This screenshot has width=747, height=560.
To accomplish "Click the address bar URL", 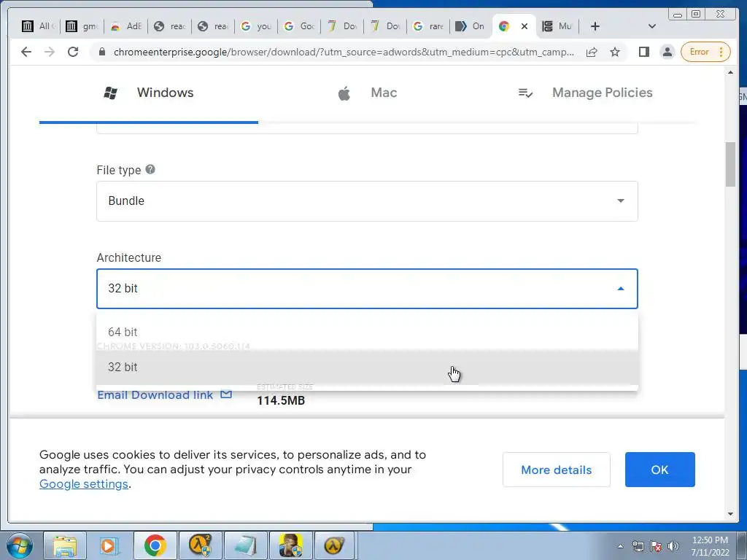I will point(344,52).
